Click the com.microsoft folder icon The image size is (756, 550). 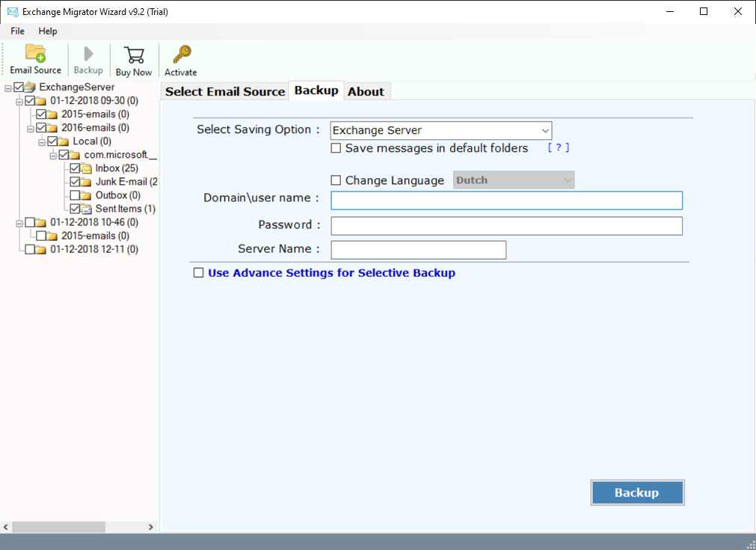click(75, 155)
